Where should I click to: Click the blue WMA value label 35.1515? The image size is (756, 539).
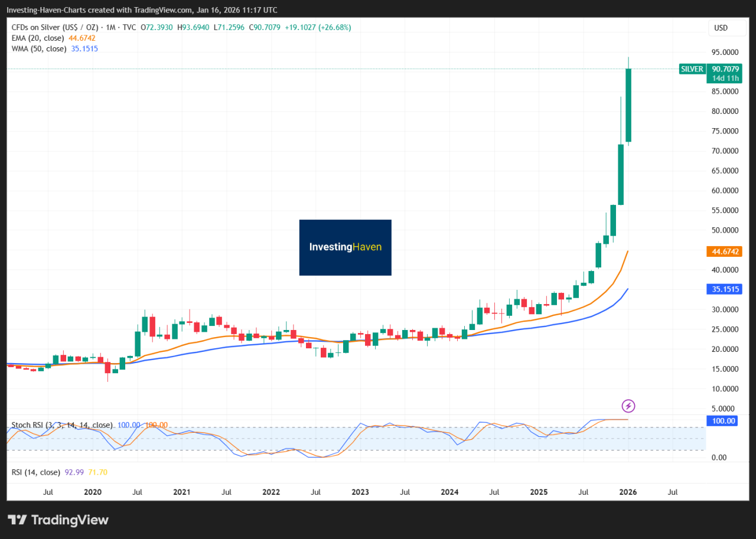point(724,289)
